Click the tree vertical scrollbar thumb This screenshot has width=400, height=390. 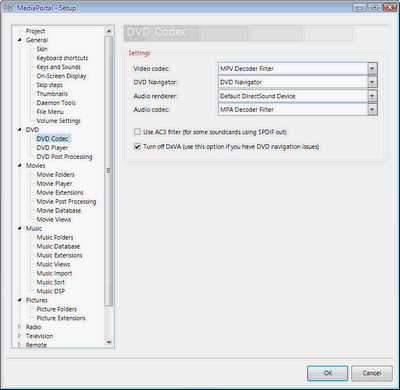(x=109, y=171)
